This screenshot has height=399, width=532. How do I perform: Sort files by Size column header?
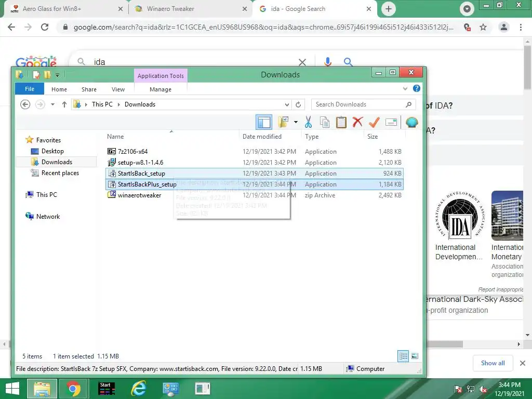[373, 137]
